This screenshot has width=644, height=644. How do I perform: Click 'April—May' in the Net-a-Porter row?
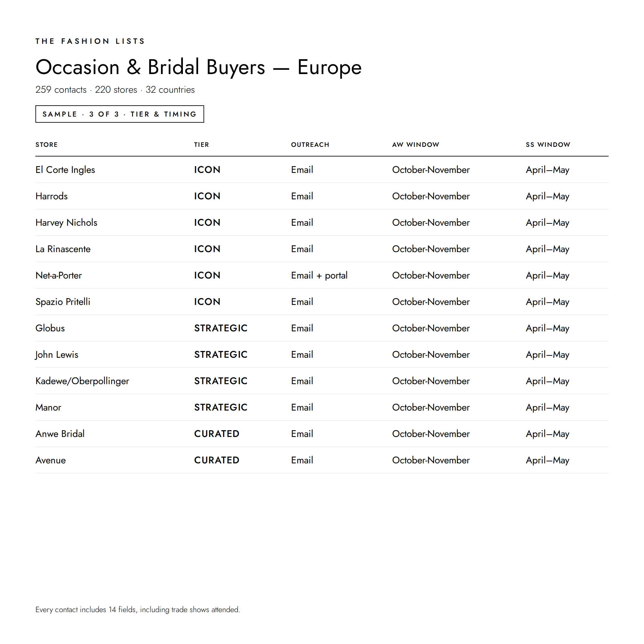coord(548,275)
